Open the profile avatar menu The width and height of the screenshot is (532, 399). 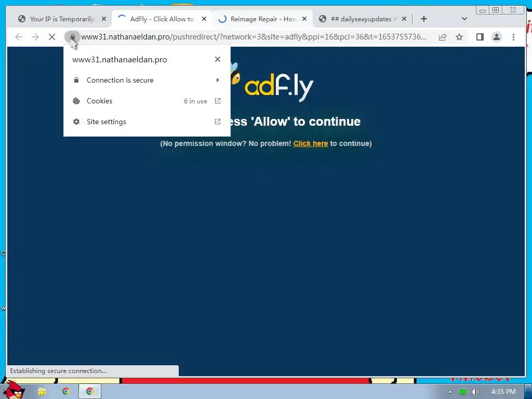click(x=496, y=37)
